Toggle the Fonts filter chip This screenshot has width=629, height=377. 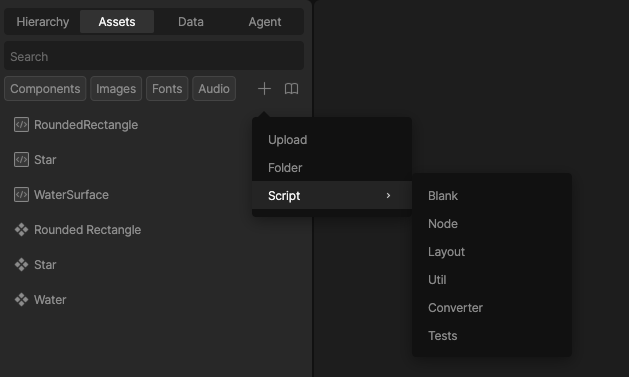[x=167, y=89]
